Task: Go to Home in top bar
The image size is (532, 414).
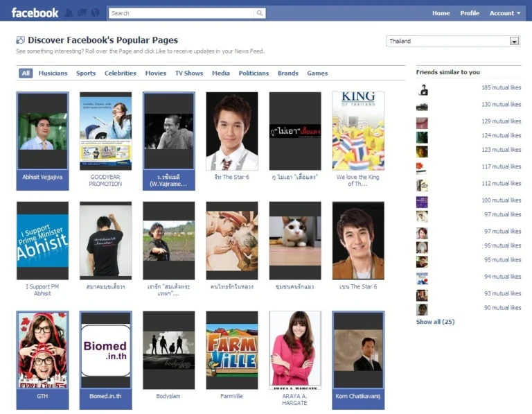Action: (x=441, y=13)
